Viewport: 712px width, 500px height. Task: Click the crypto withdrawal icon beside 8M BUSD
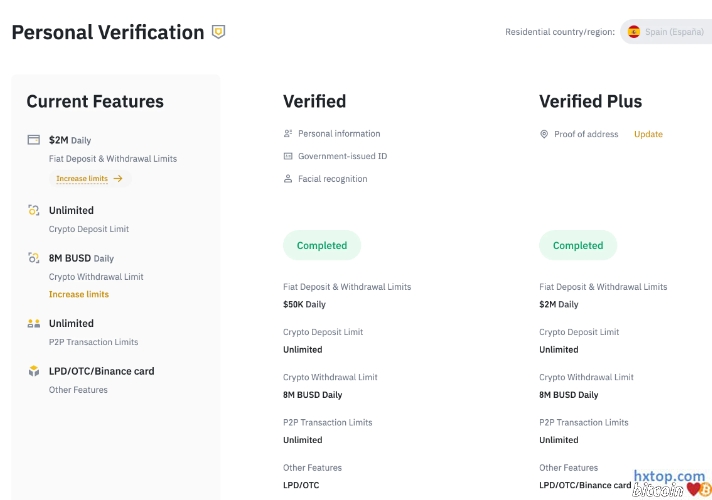pyautogui.click(x=34, y=258)
